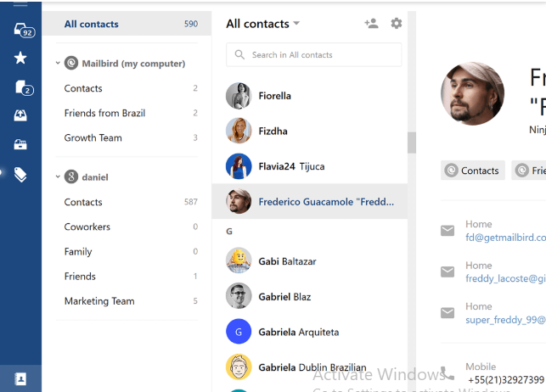The width and height of the screenshot is (546, 392).
Task: Open the tags icon in sidebar
Action: (x=20, y=175)
